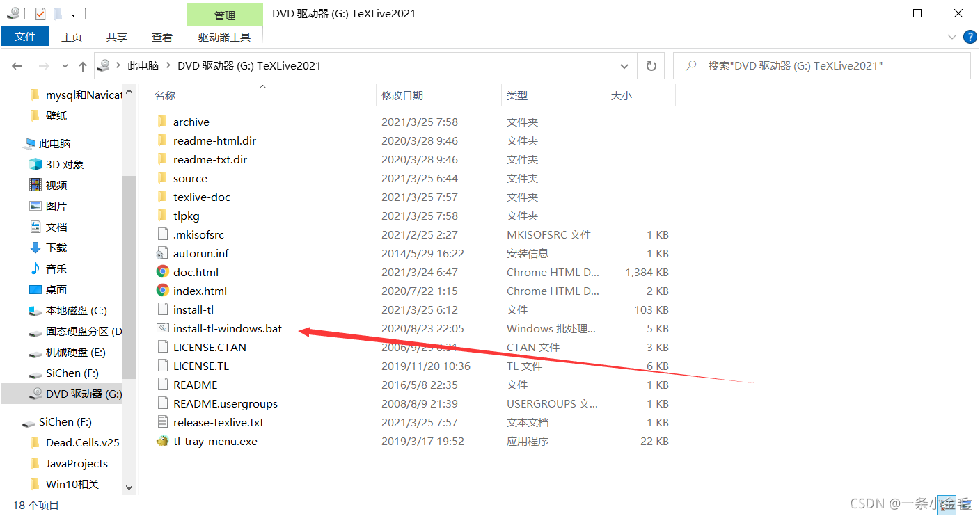Image resolution: width=980 pixels, height=516 pixels.
Task: Select the README file name
Action: coord(196,385)
